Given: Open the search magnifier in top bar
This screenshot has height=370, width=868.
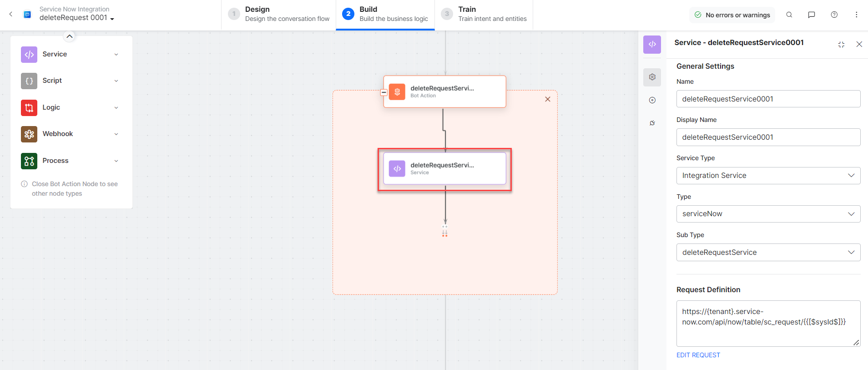Looking at the screenshot, I should (789, 15).
